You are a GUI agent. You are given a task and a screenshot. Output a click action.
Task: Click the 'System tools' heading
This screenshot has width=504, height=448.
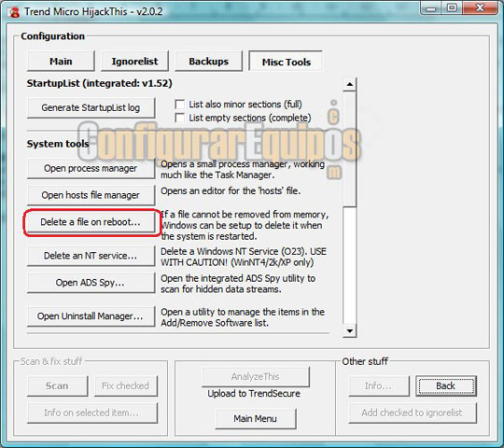pyautogui.click(x=58, y=144)
